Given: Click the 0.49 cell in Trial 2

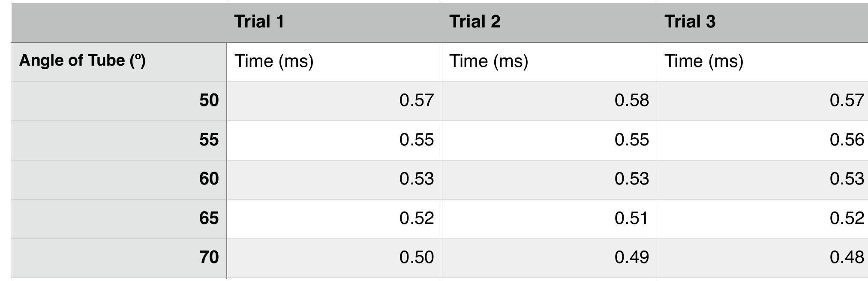Looking at the screenshot, I should 549,257.
